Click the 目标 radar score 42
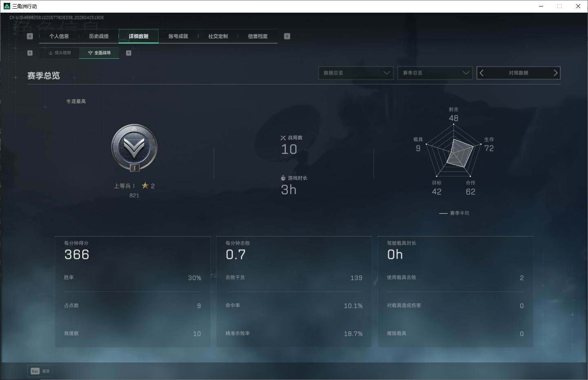Viewport: 588px width, 380px height. point(437,192)
